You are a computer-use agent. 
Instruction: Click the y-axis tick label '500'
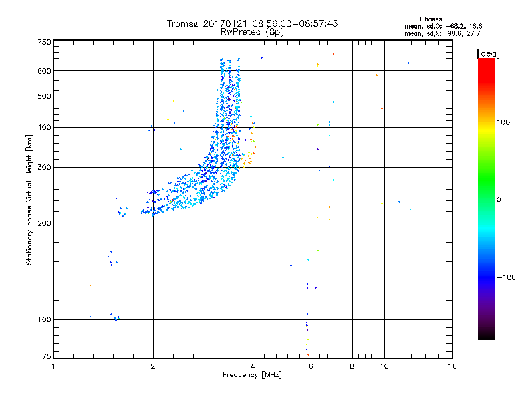(x=44, y=96)
